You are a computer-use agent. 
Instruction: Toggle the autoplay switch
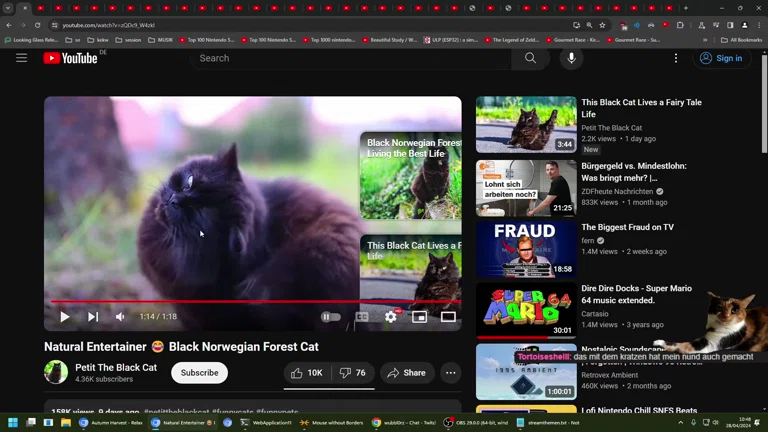pyautogui.click(x=330, y=317)
